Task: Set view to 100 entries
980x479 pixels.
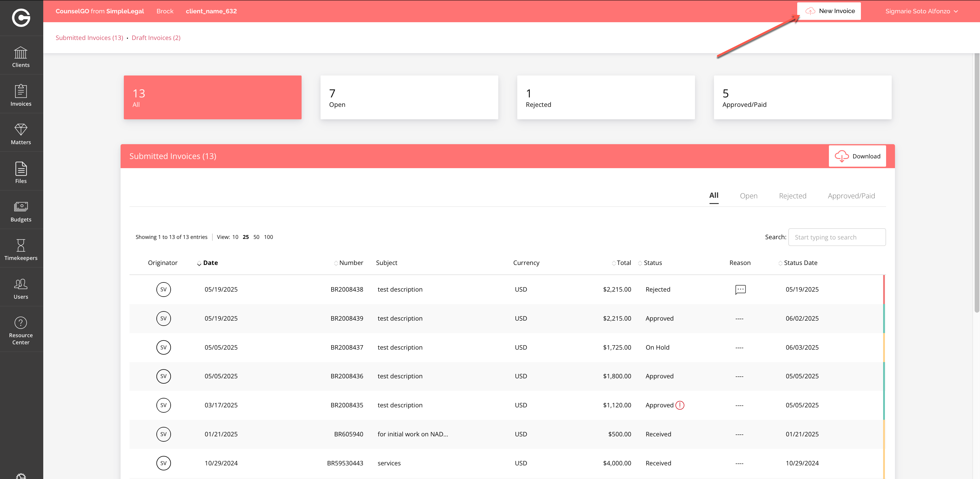Action: coord(268,237)
